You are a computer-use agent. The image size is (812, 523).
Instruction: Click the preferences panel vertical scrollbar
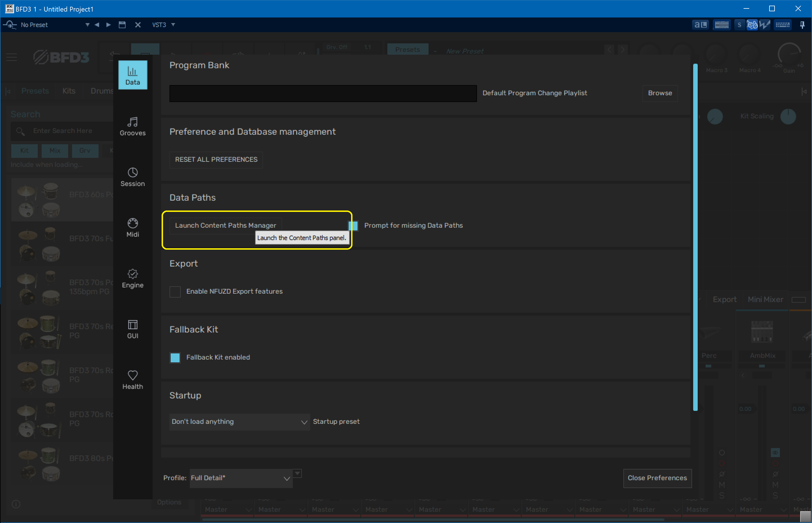click(x=695, y=237)
